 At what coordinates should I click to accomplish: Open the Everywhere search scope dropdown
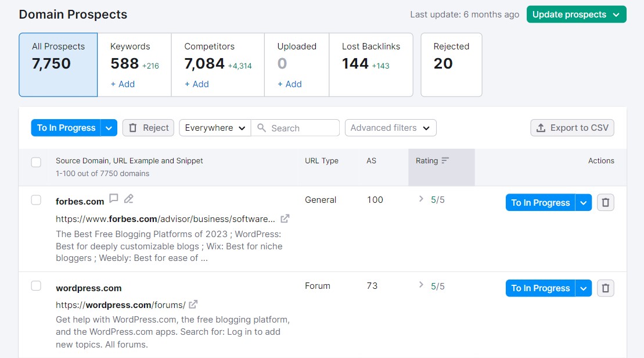pos(215,128)
